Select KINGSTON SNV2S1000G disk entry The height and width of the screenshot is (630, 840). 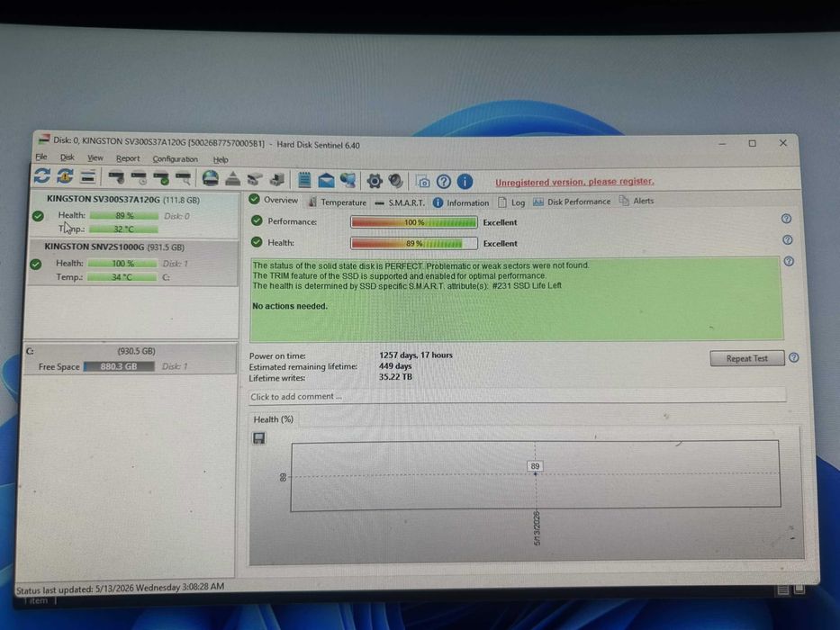(131, 263)
